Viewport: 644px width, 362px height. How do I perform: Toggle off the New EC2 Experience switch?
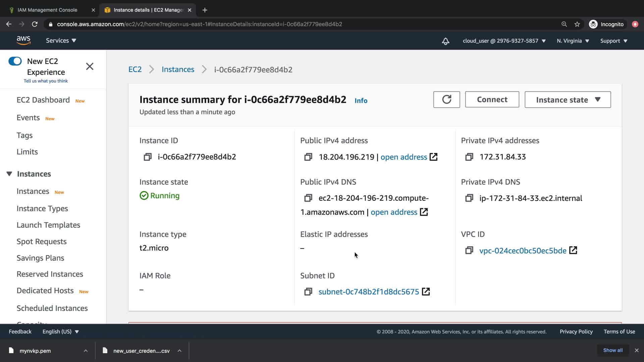pos(15,61)
